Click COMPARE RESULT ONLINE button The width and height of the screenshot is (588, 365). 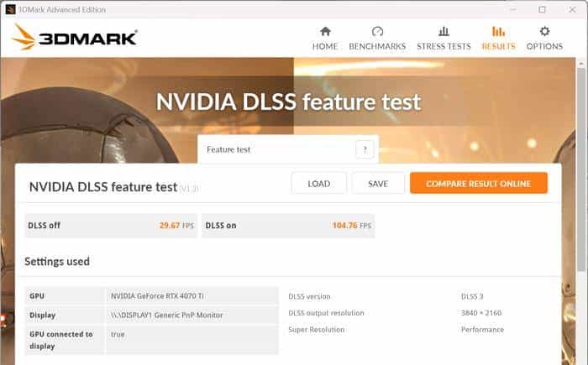point(478,183)
